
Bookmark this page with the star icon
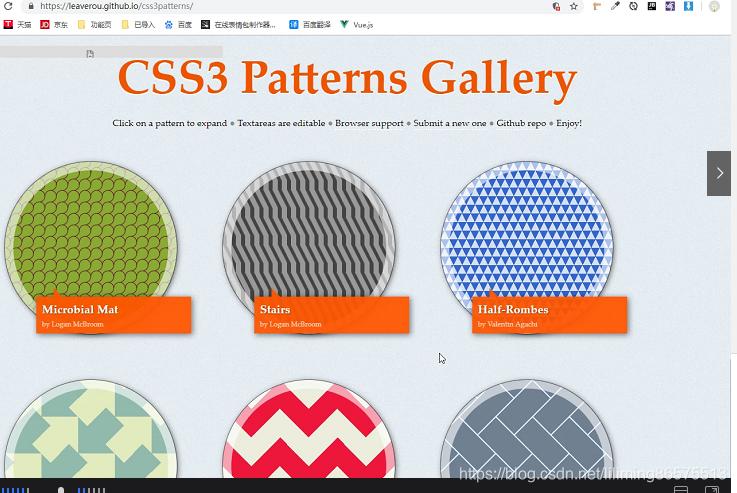[x=574, y=6]
